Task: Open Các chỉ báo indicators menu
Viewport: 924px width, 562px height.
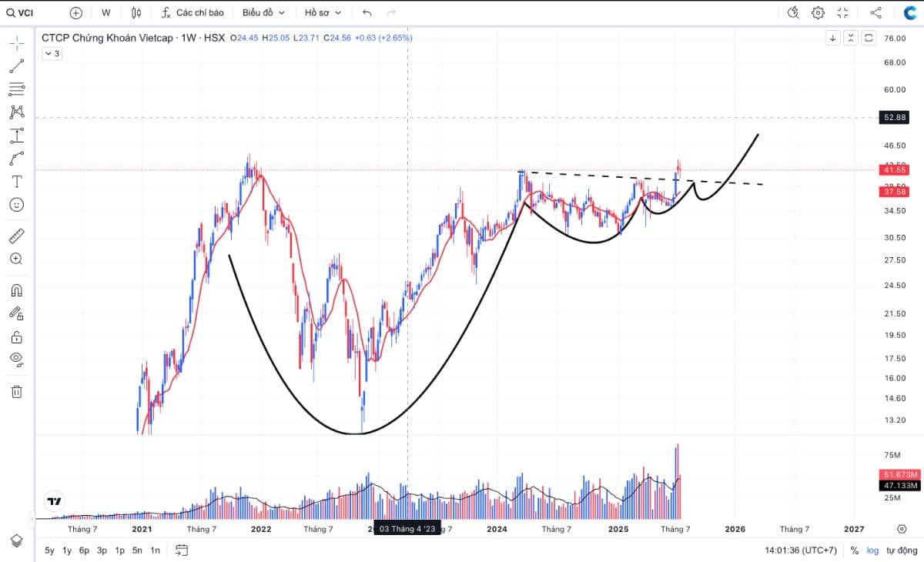Action: 192,12
